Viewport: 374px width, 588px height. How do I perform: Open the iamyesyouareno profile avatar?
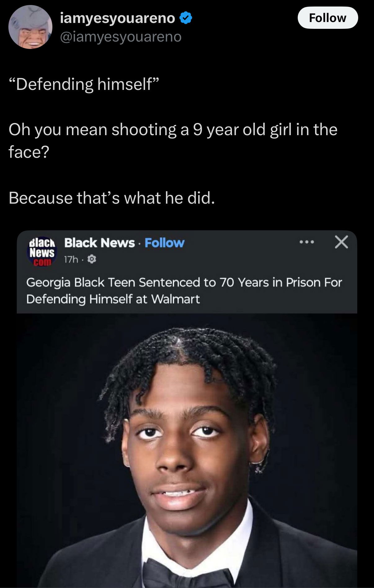pyautogui.click(x=30, y=27)
